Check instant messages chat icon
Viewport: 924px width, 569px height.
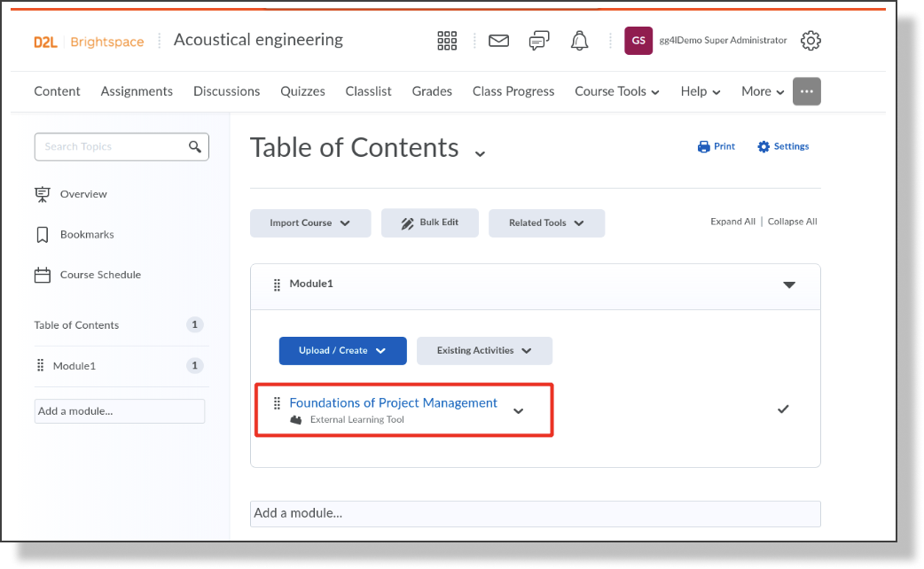(x=539, y=40)
